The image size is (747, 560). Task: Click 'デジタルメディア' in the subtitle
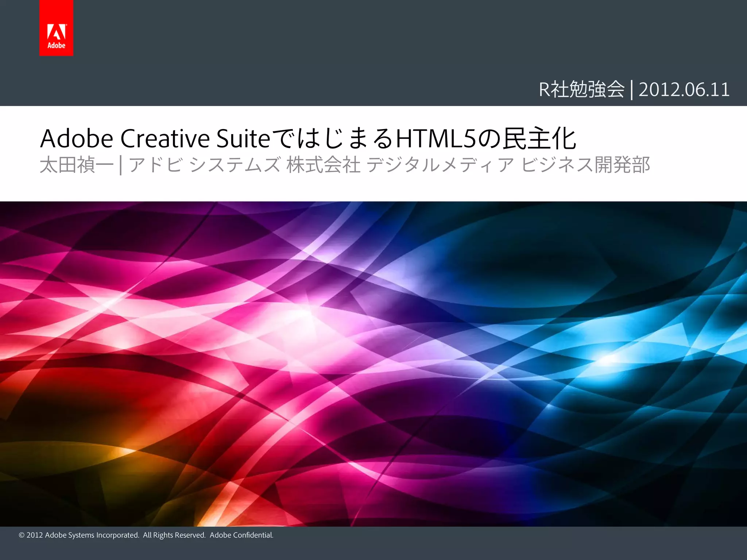[440, 165]
